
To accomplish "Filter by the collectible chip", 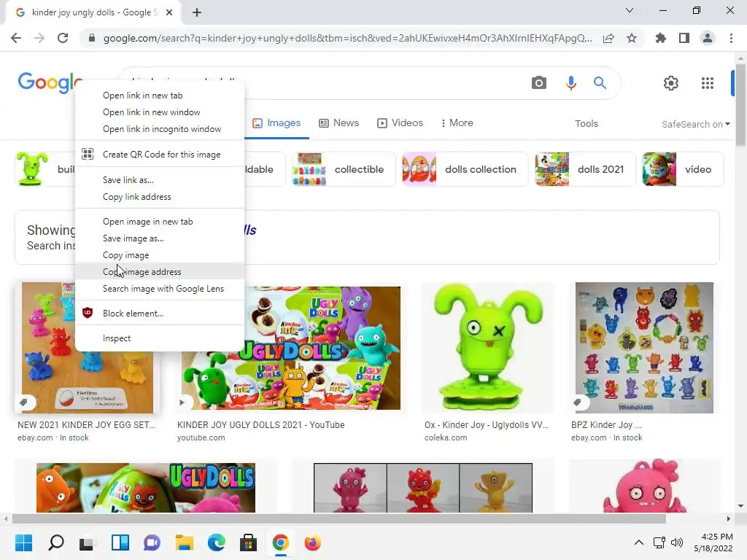I will pos(344,169).
